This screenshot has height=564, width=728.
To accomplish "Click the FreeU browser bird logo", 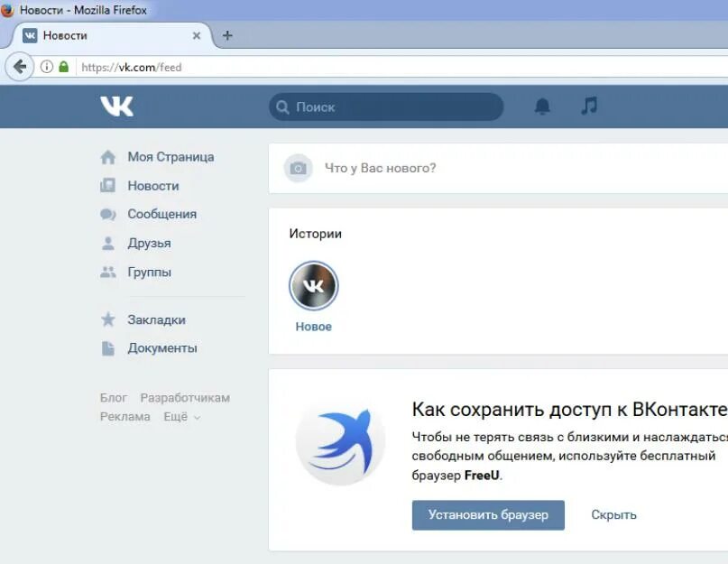I will 341,440.
